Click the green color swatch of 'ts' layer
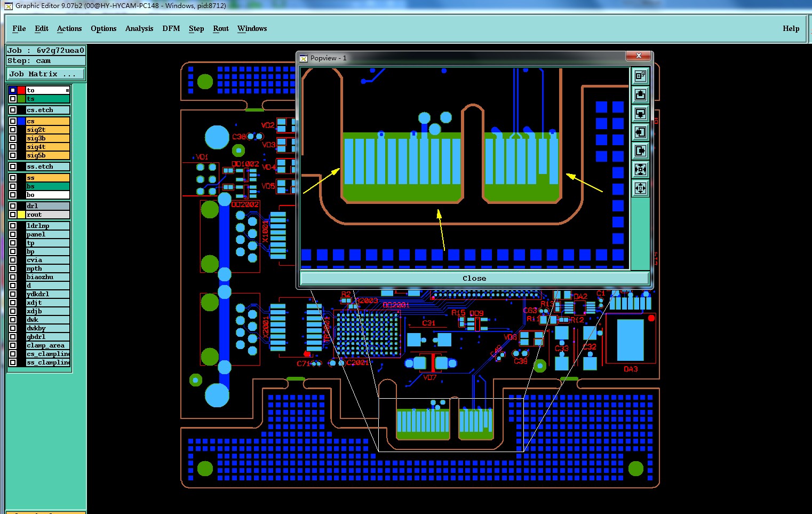 [x=21, y=99]
